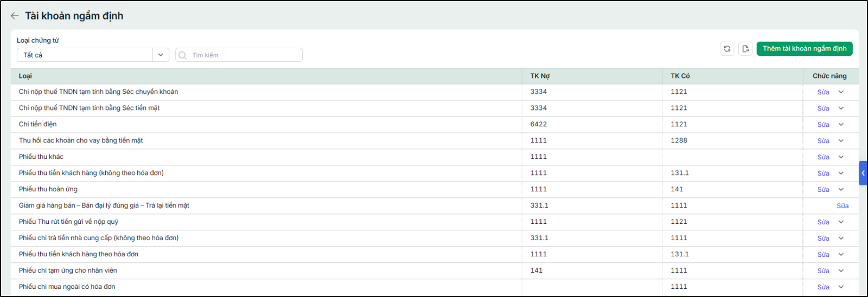Click the TK Có column header
The height and width of the screenshot is (297, 868).
680,76
